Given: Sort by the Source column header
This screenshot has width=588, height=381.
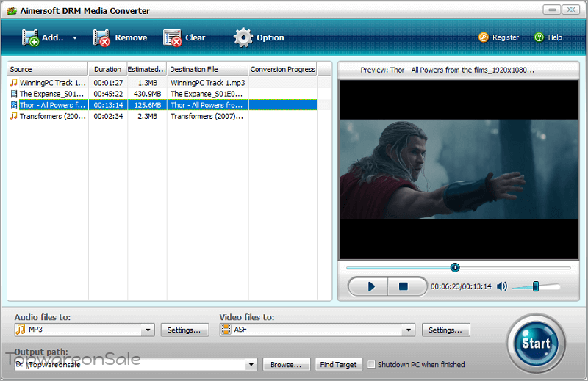Looking at the screenshot, I should 48,69.
